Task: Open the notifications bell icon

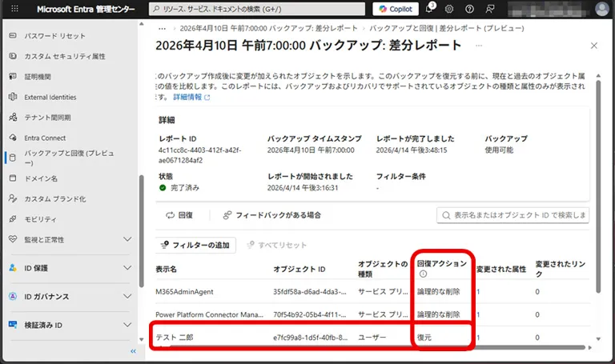Action: (429, 9)
